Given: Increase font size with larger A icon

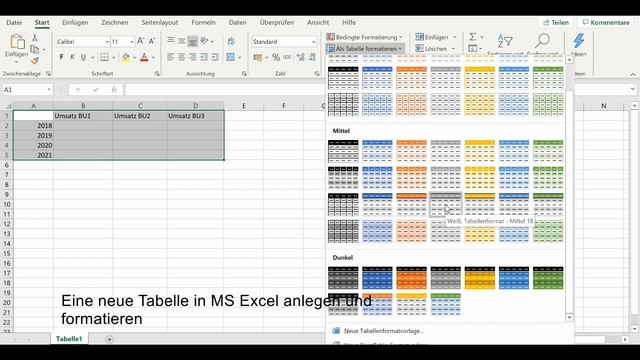Looking at the screenshot, I should click(x=140, y=41).
